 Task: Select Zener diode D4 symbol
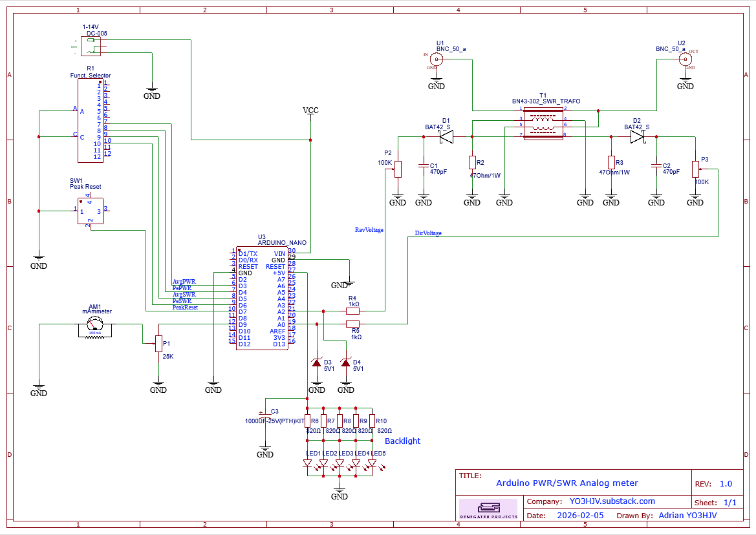pos(346,362)
